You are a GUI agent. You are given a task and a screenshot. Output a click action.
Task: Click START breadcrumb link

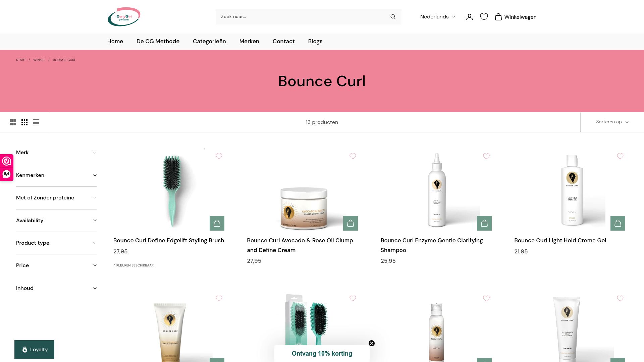click(21, 60)
